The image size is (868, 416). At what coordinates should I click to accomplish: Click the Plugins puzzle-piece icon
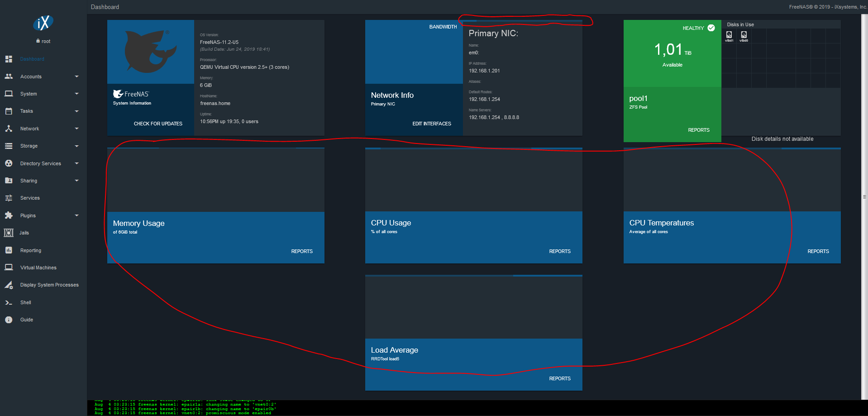[x=9, y=215]
